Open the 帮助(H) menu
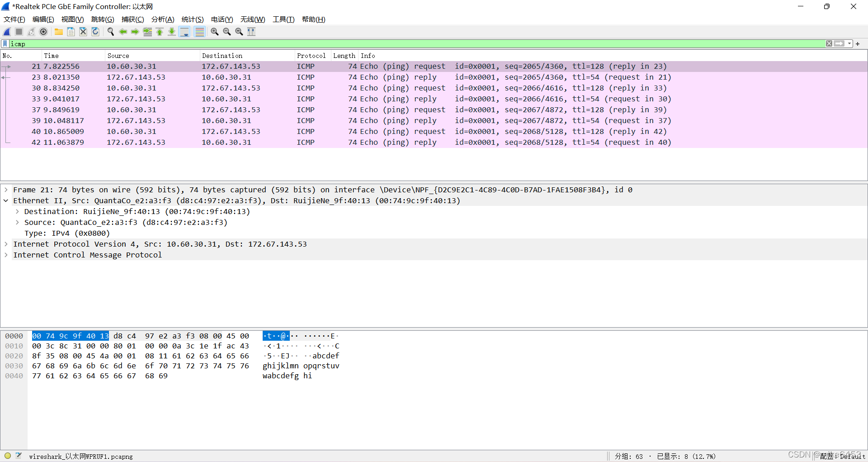Image resolution: width=868 pixels, height=462 pixels. click(314, 19)
